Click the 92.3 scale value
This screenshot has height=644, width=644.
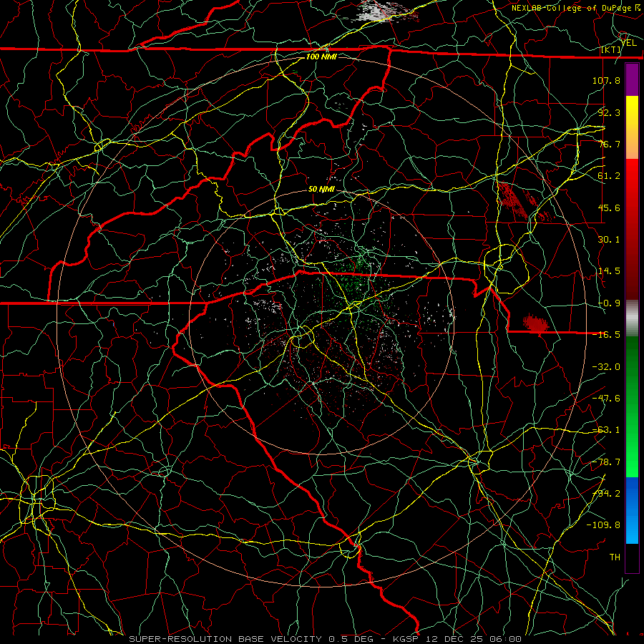tap(609, 112)
